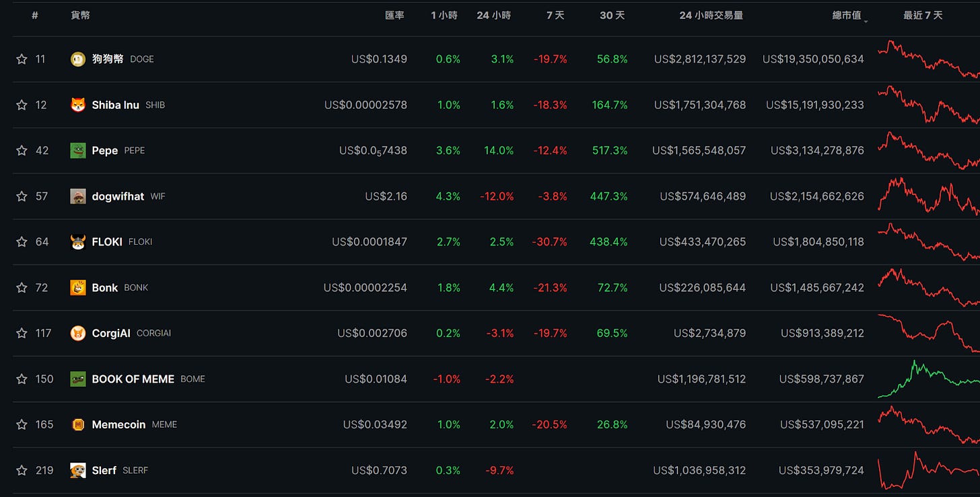Sort by 24 小時交易量 column
Image resolution: width=980 pixels, height=497 pixels.
711,15
